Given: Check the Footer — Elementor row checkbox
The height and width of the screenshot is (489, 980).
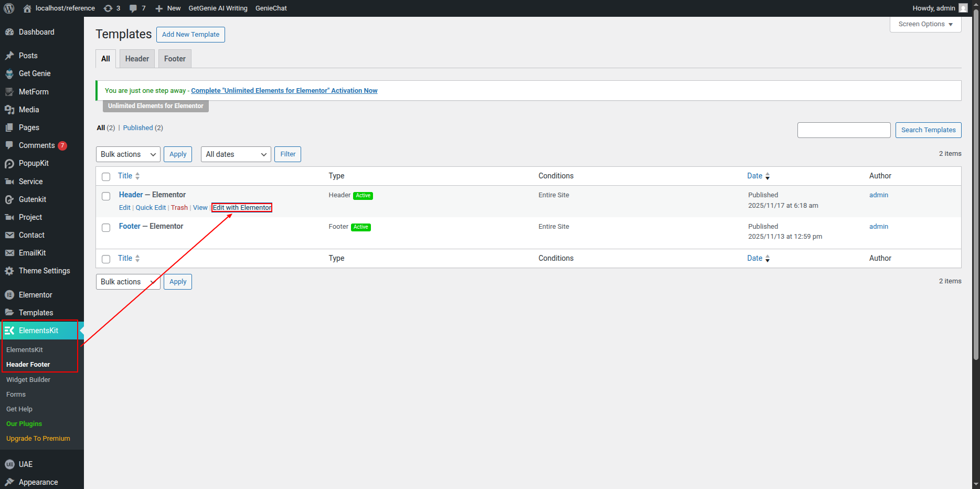Looking at the screenshot, I should coord(106,228).
